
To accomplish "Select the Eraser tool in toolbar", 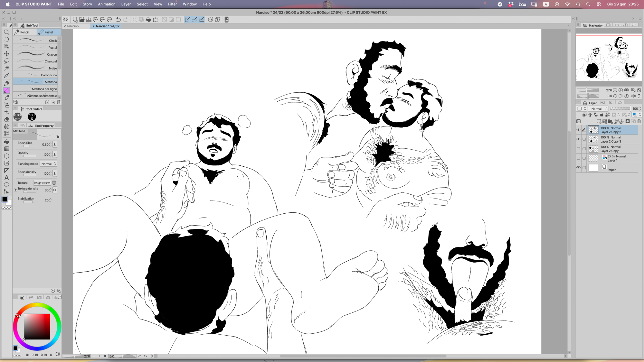I will click(x=6, y=119).
